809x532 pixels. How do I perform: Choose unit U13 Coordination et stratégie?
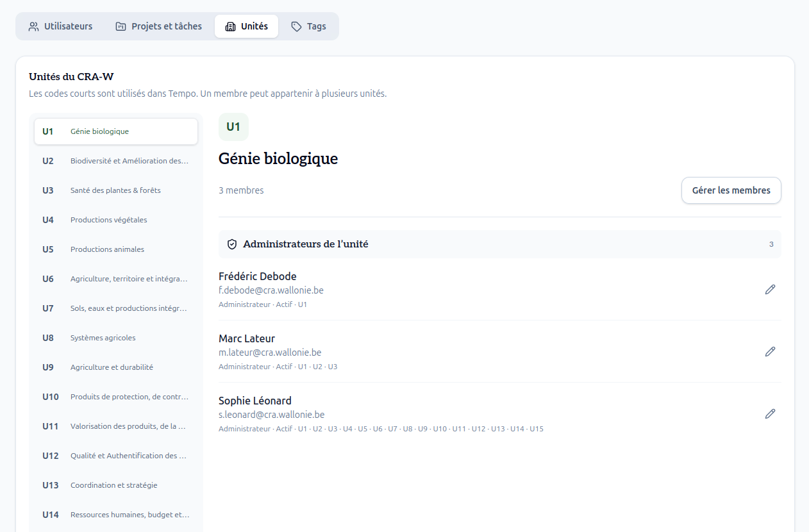click(116, 485)
